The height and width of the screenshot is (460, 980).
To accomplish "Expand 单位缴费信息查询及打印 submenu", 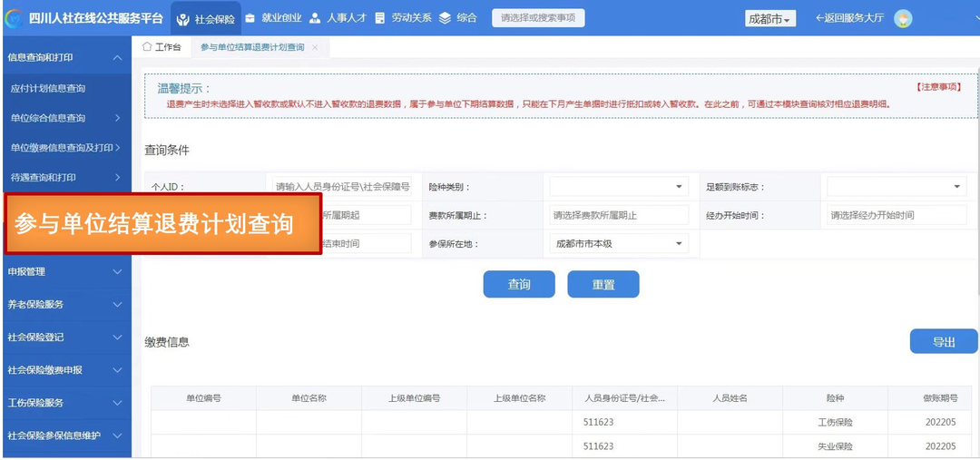I will click(65, 148).
